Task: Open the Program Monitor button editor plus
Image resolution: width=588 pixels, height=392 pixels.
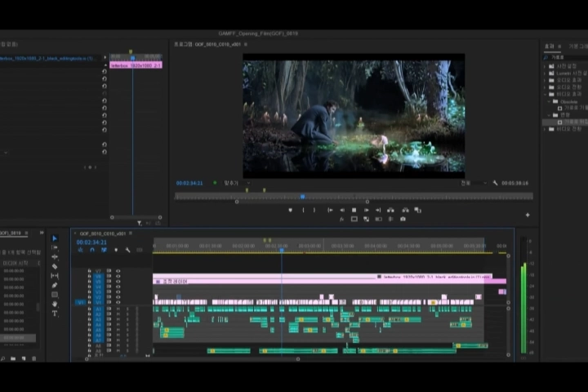Action: pyautogui.click(x=528, y=215)
